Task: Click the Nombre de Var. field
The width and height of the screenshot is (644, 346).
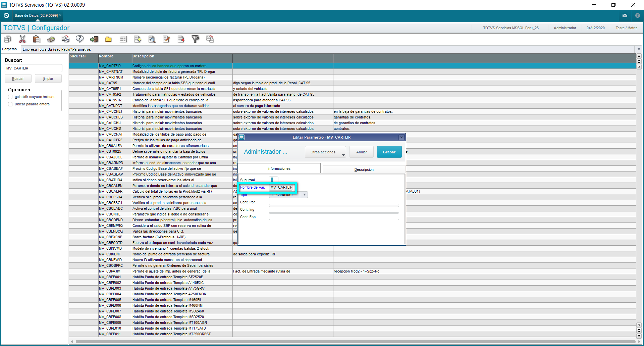Action: click(281, 187)
